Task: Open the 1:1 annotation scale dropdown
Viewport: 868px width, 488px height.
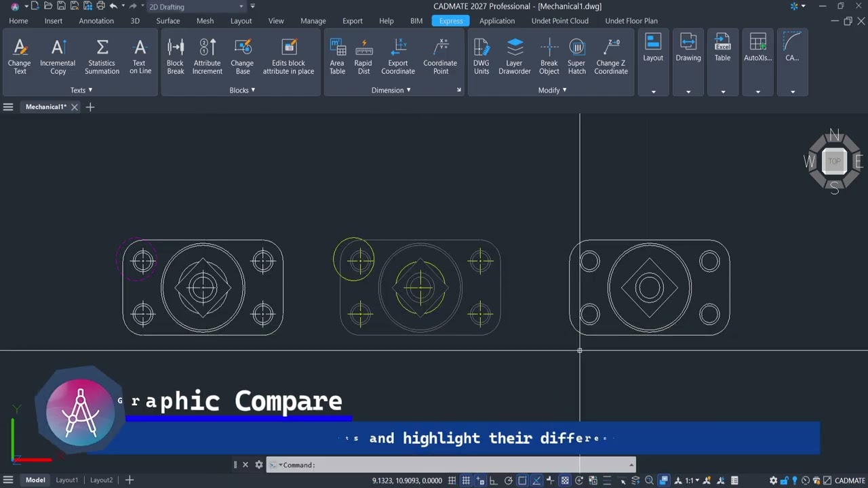Action: [692, 481]
